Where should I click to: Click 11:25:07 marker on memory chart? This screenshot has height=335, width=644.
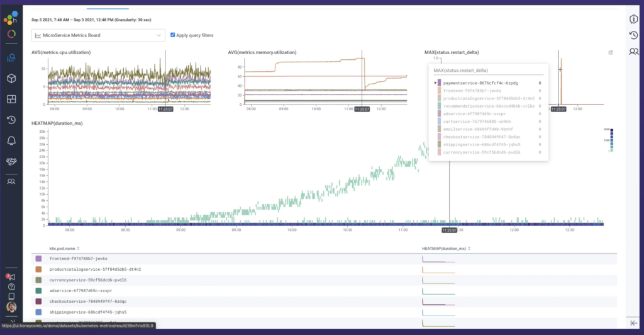point(362,110)
